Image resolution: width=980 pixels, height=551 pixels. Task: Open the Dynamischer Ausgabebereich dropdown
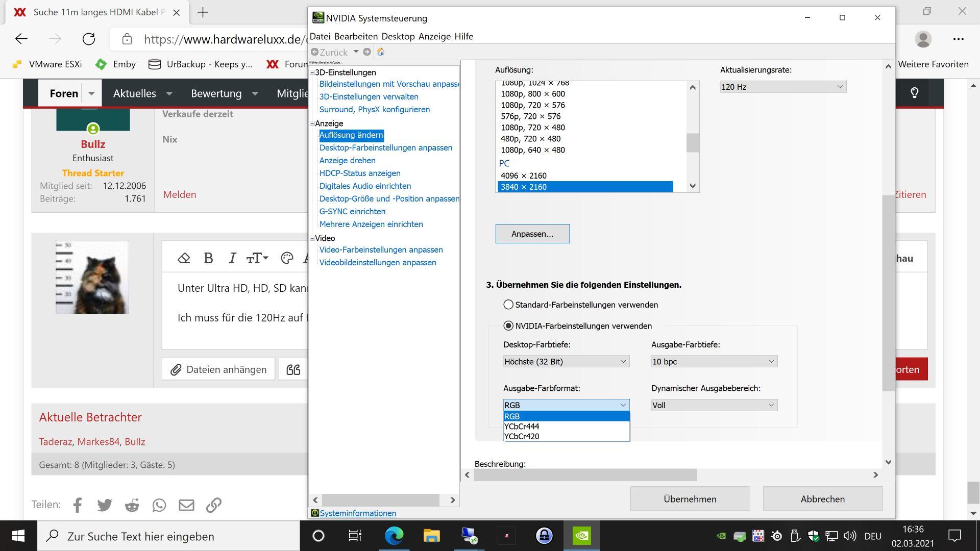click(x=714, y=405)
